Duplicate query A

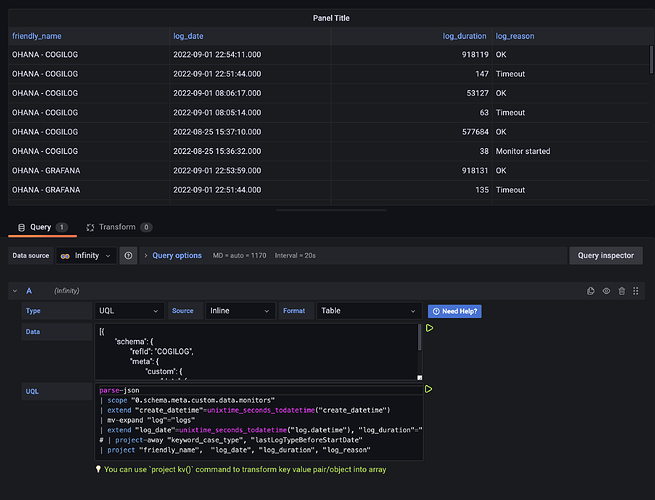[591, 291]
